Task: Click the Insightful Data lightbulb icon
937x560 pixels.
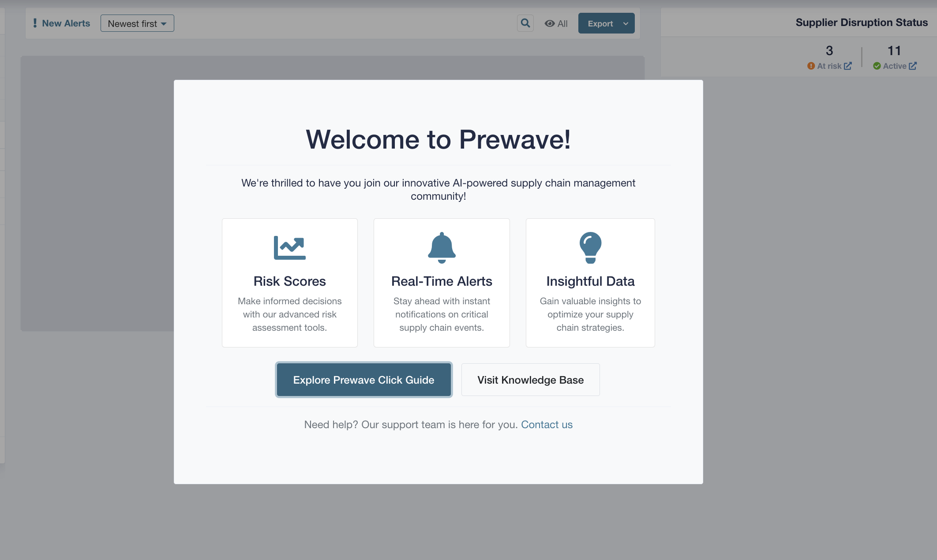Action: 590,247
